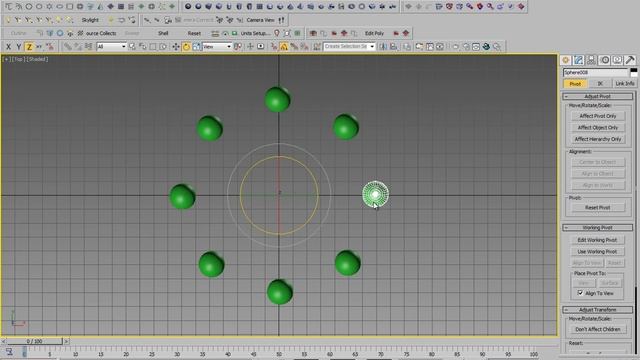The height and width of the screenshot is (360, 640).
Task: Collapse the Adjust Transform rollout
Action: coord(598,310)
